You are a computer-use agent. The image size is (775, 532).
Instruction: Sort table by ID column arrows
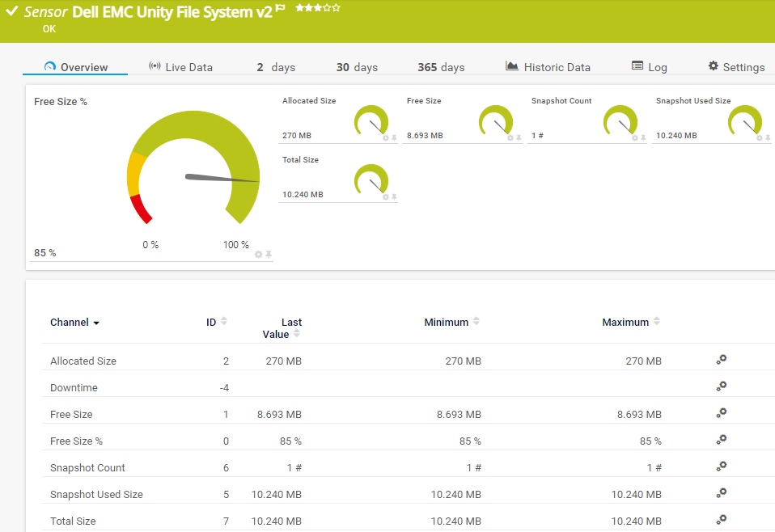[x=224, y=322]
